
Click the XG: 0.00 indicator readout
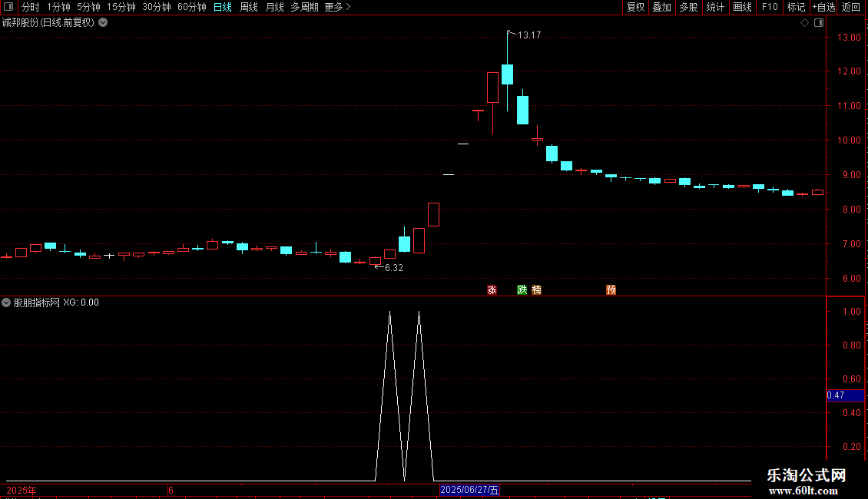click(x=81, y=302)
